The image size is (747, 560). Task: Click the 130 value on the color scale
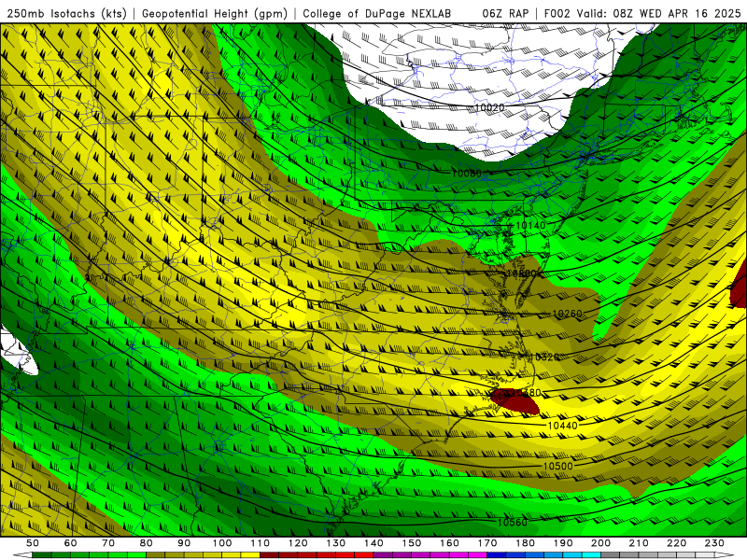pos(336,543)
